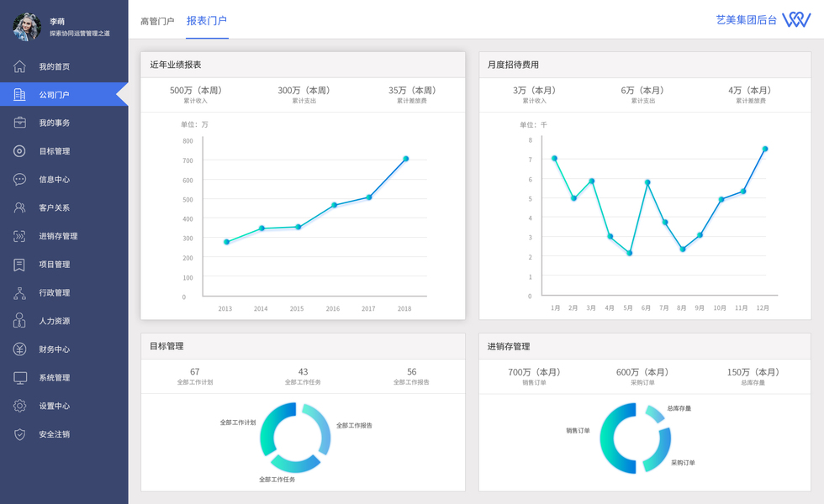Click the 设置中心 gear icon
824x504 pixels.
pyautogui.click(x=19, y=406)
